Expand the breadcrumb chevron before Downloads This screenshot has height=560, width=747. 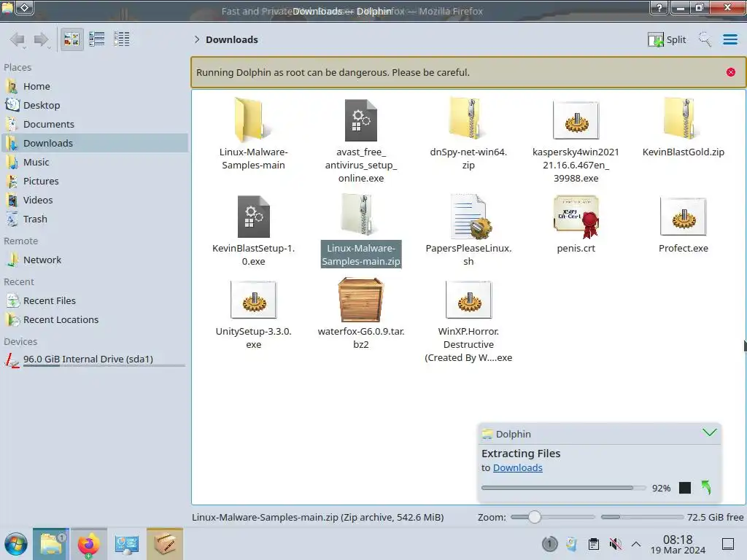click(x=197, y=39)
